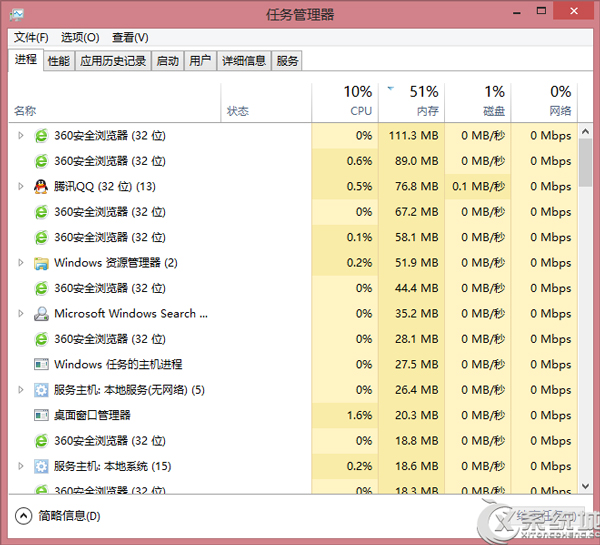Switch to the 服务 tab
The width and height of the screenshot is (600, 545).
coord(287,61)
